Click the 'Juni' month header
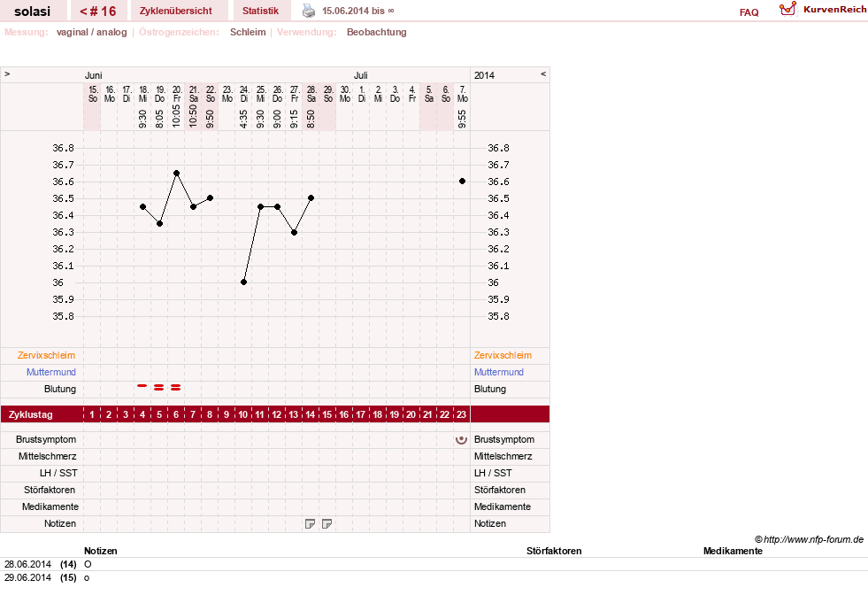This screenshot has width=868, height=603. (x=94, y=75)
